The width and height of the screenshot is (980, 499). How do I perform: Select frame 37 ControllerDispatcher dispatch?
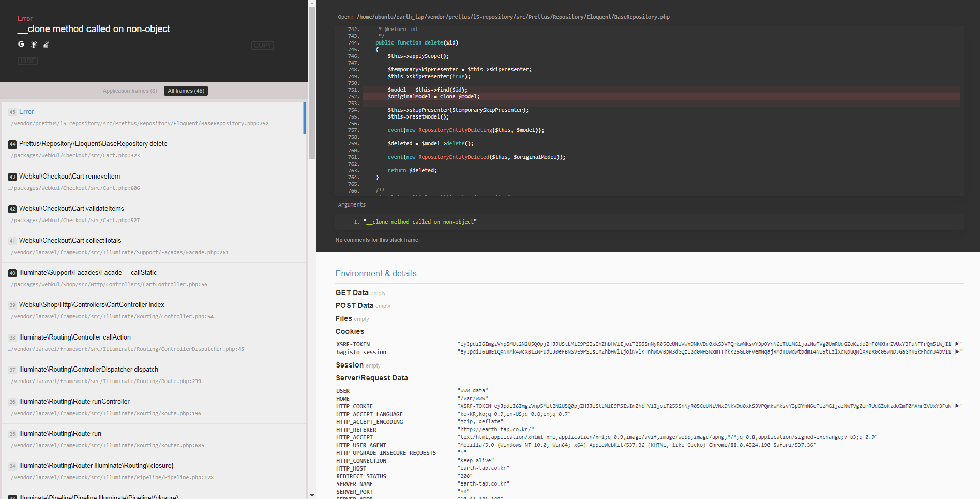(x=154, y=375)
